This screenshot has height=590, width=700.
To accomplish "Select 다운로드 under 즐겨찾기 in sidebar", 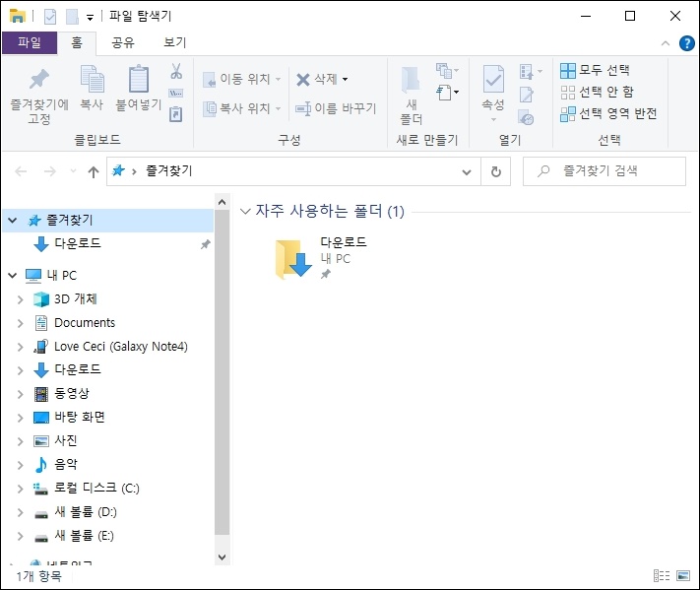I will (78, 244).
